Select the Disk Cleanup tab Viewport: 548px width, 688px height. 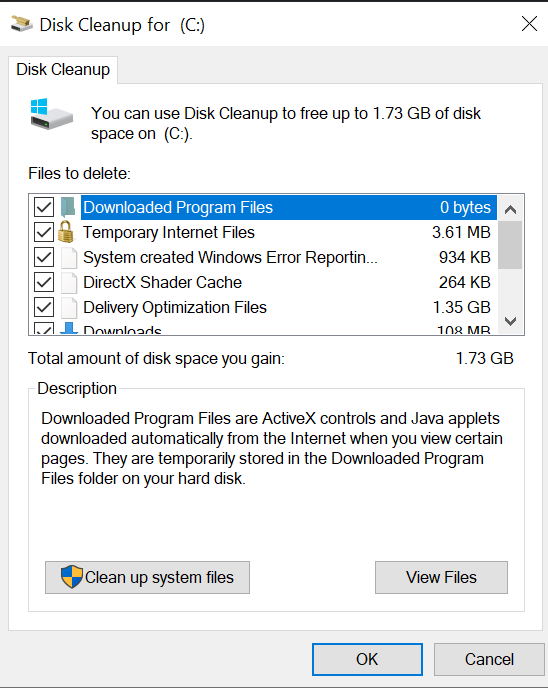click(63, 69)
